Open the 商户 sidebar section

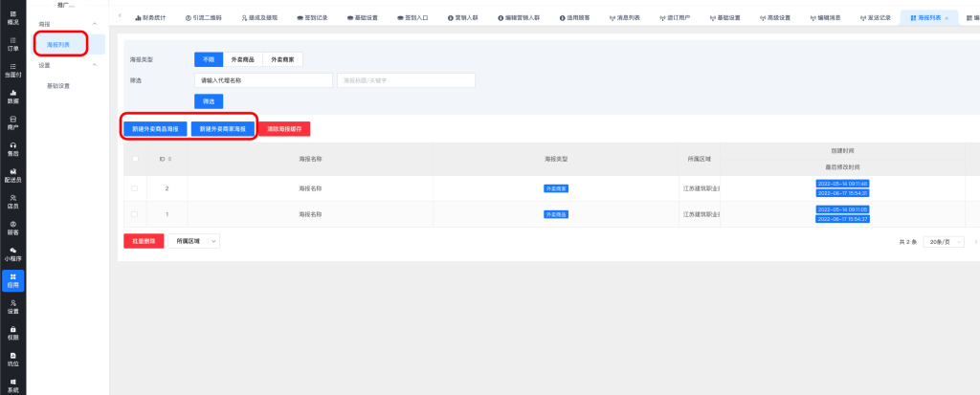12,122
